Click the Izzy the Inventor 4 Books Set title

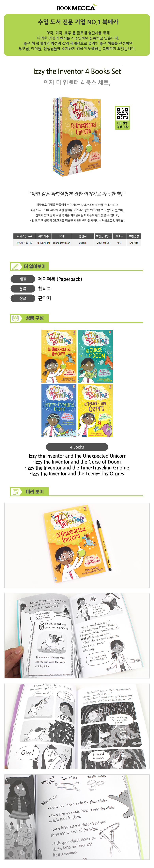[77, 71]
